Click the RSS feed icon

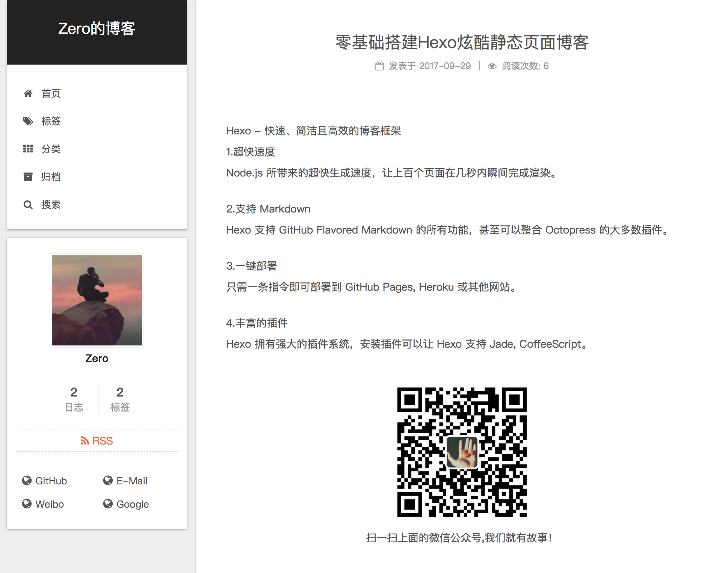coord(85,441)
